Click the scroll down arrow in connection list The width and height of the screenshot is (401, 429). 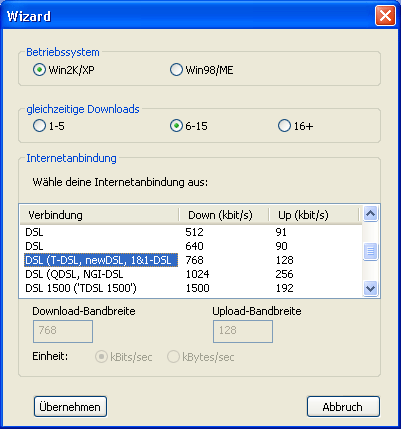tap(371, 288)
